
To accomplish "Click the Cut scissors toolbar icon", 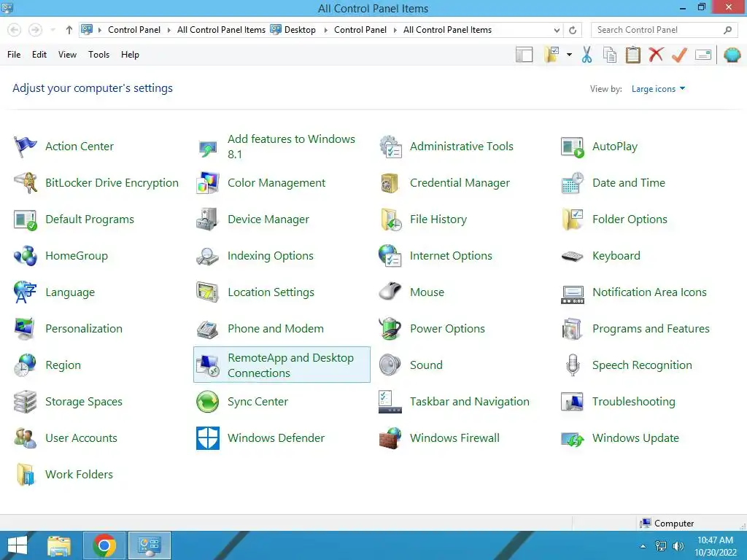I will [587, 55].
